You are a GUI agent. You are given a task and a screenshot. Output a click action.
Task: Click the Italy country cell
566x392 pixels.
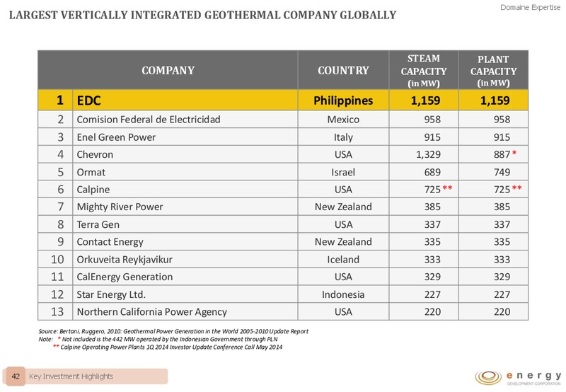(343, 137)
